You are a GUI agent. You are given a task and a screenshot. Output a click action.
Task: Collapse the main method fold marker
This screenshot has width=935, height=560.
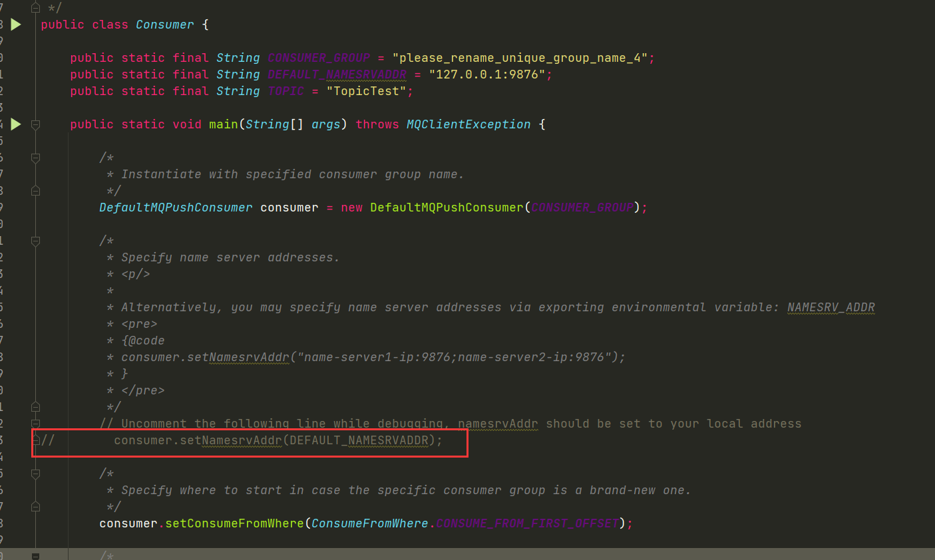coord(36,124)
